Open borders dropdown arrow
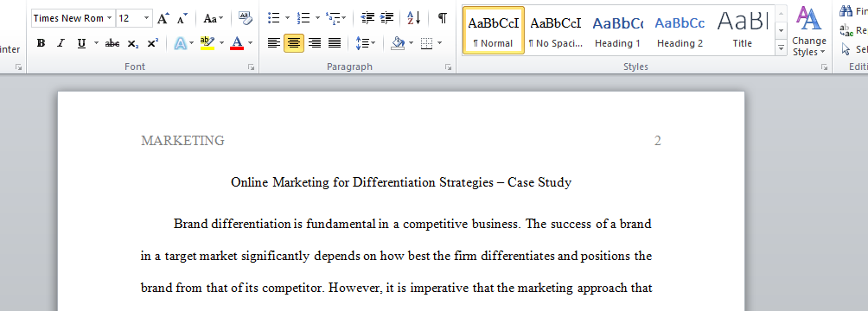The height and width of the screenshot is (311, 868). (x=439, y=43)
